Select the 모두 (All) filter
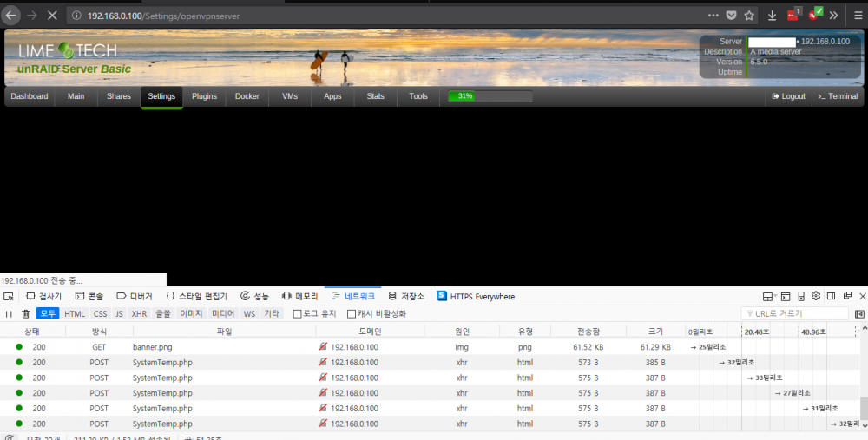The image size is (868, 440). (x=48, y=313)
